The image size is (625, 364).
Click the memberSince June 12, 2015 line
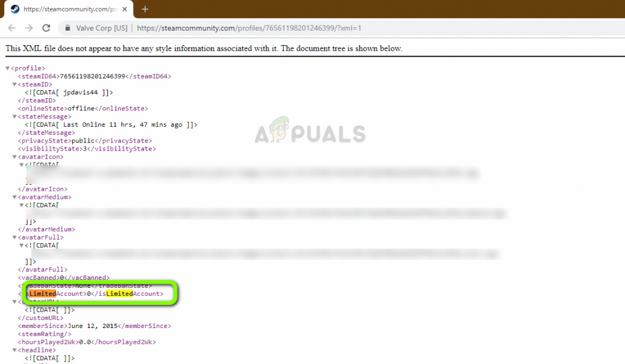[x=95, y=326]
